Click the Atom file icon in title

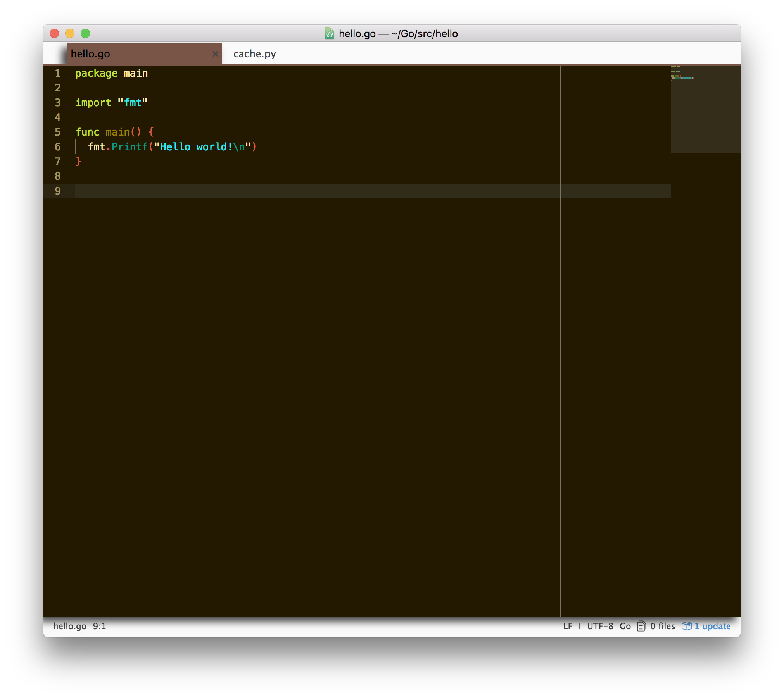coord(329,34)
